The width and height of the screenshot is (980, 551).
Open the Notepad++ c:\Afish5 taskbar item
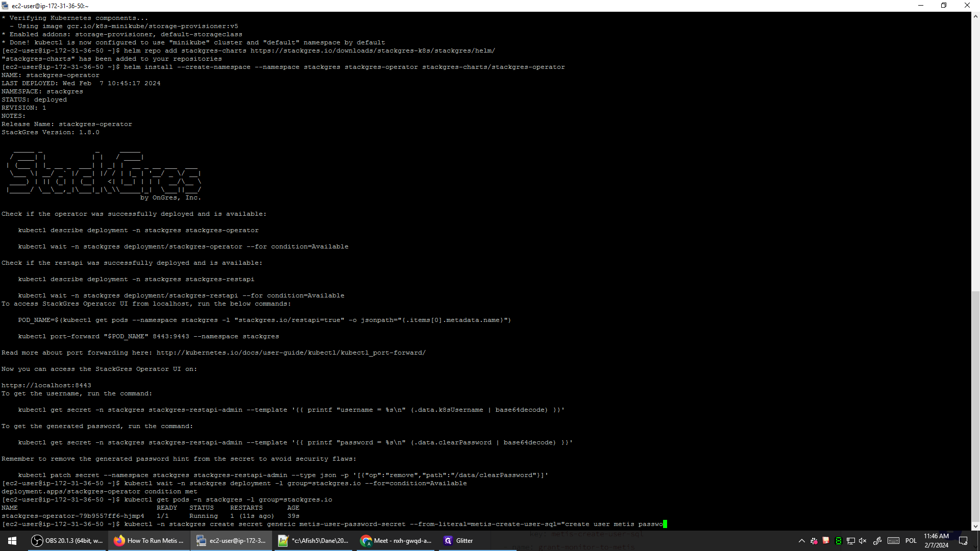point(313,541)
